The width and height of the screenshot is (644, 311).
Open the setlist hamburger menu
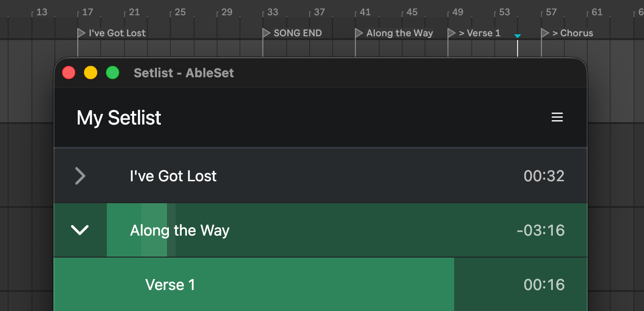[557, 117]
